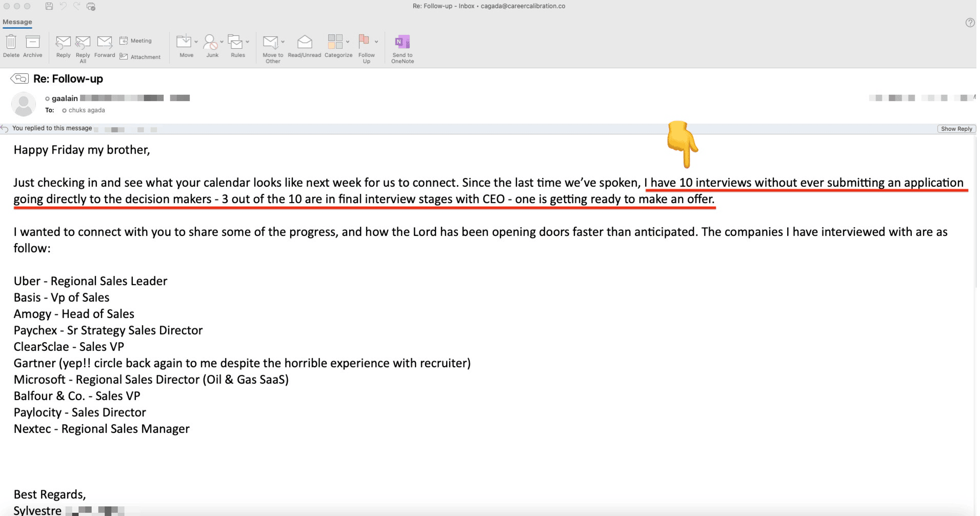Forward the email as Attachment
Viewport: 980px width, 516px height.
click(x=140, y=57)
